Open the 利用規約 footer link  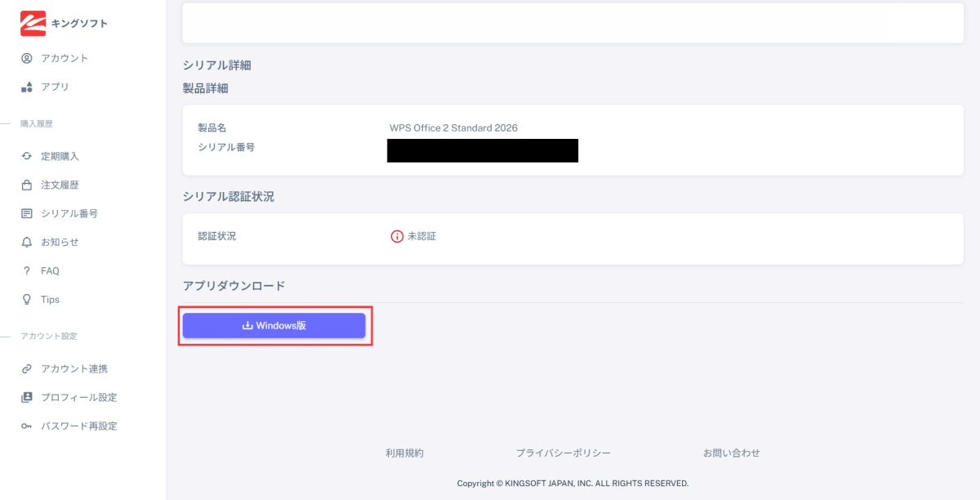[x=404, y=453]
